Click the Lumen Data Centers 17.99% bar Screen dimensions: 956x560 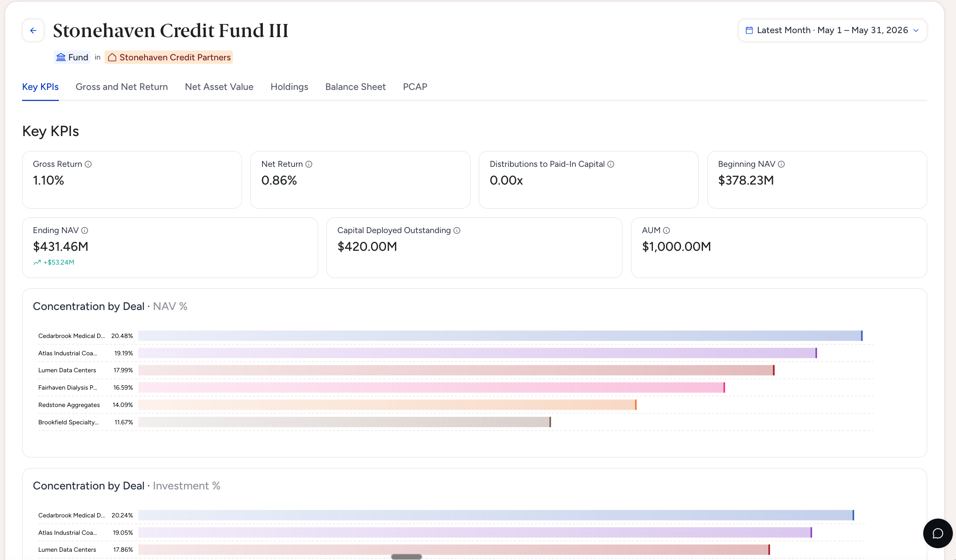(456, 370)
